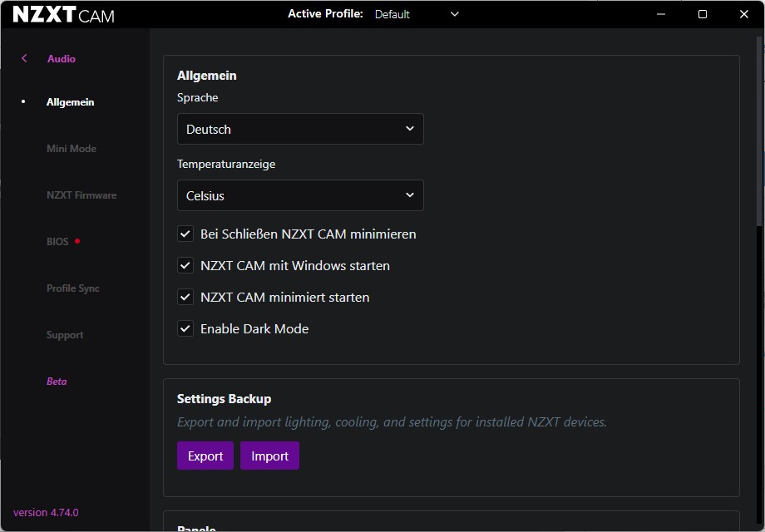Click the Import settings button
765x532 pixels.
(269, 456)
